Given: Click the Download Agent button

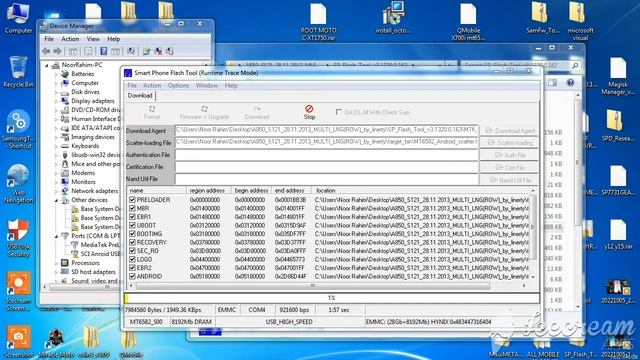Looking at the screenshot, I should [510, 131].
